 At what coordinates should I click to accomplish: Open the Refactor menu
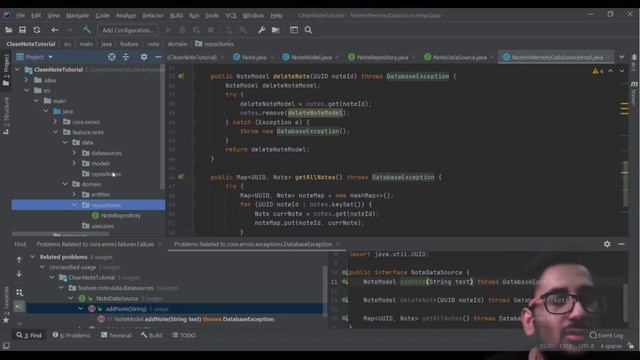[x=153, y=16]
